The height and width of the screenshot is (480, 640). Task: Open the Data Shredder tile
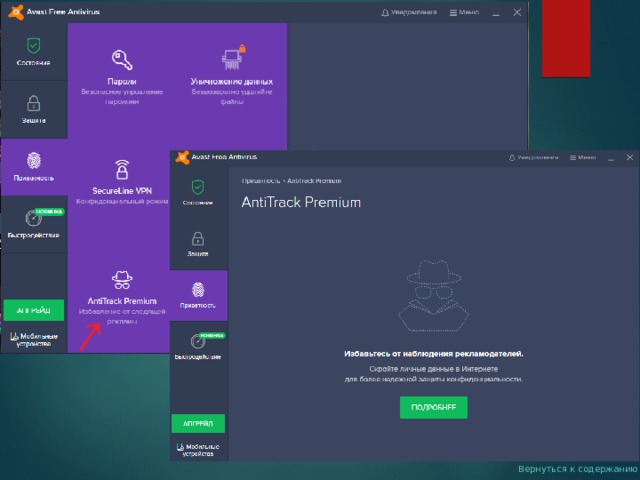click(x=231, y=74)
